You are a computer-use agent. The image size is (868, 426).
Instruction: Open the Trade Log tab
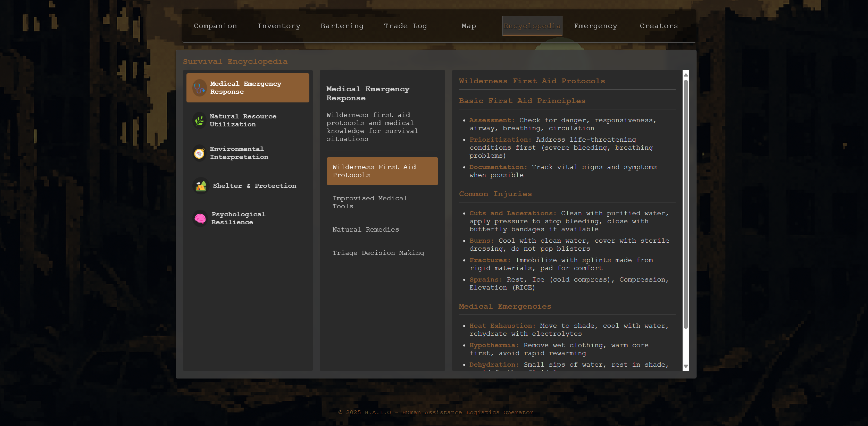(x=405, y=26)
